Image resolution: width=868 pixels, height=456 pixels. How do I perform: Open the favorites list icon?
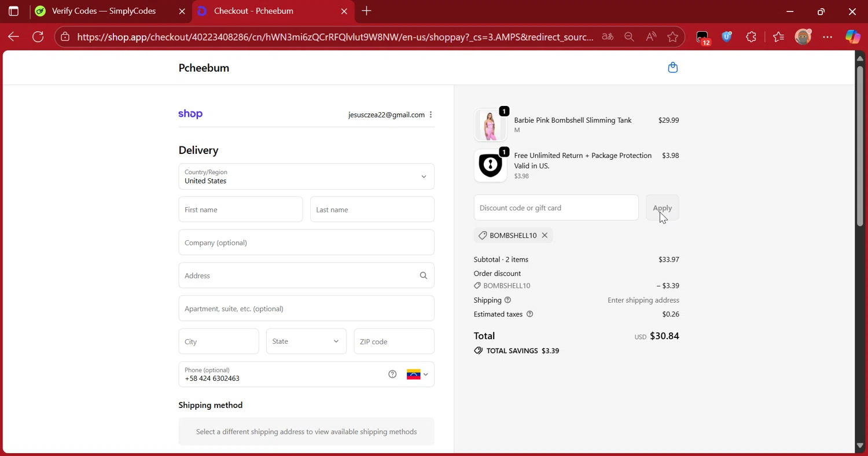point(778,37)
